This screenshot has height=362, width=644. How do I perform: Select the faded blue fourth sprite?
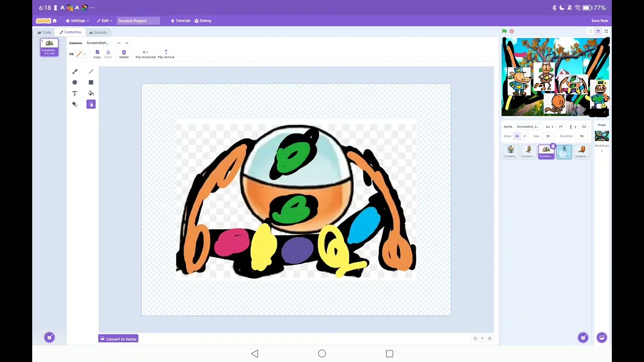point(564,152)
